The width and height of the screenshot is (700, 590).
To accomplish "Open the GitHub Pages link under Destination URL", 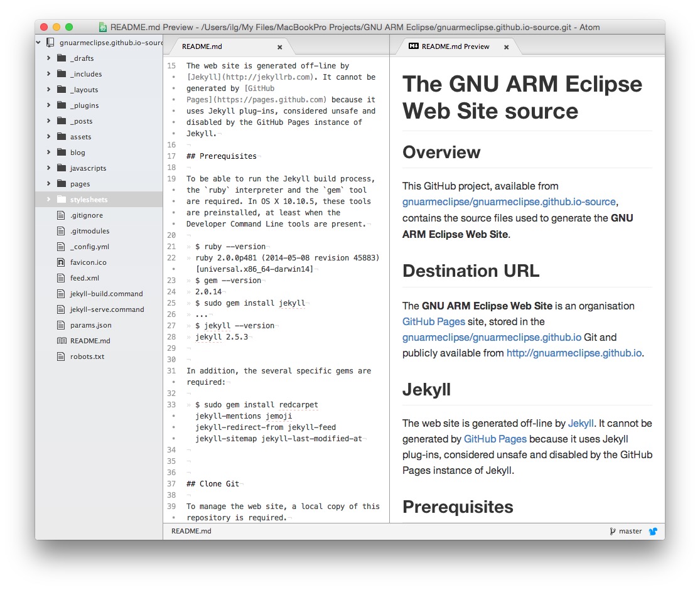I will 433,321.
